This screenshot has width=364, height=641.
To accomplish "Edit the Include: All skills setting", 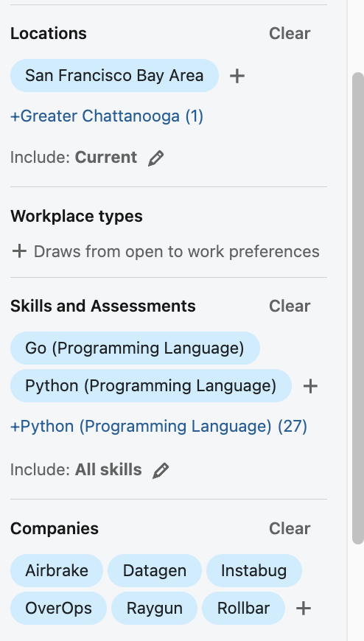I will click(x=161, y=470).
